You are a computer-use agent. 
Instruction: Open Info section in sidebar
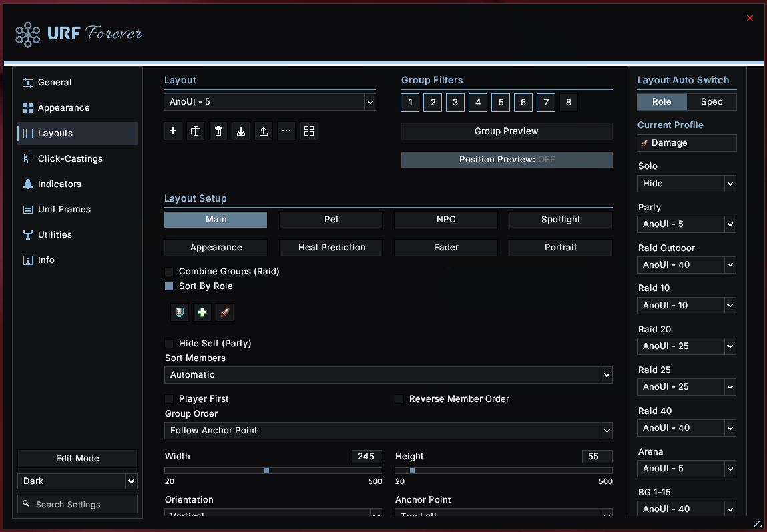(x=77, y=260)
